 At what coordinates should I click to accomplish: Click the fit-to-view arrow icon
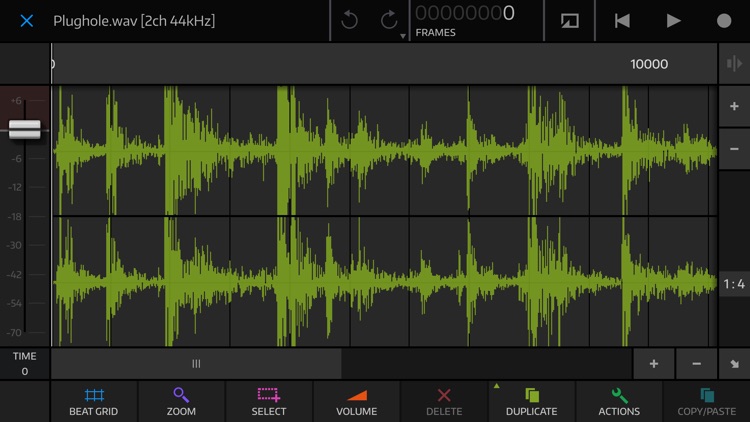pos(734,364)
